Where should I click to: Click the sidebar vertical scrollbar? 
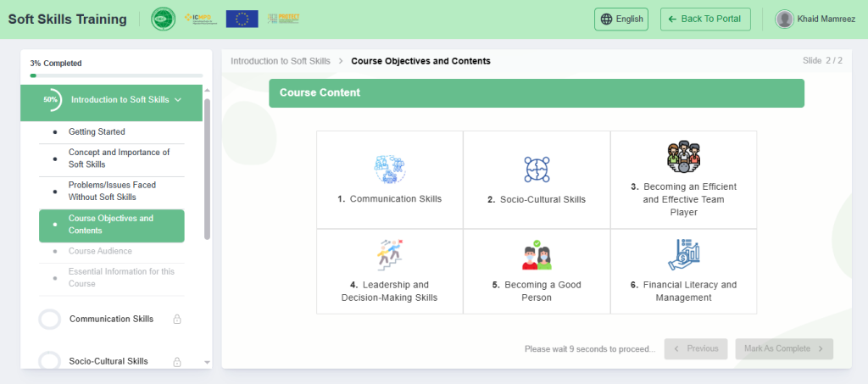click(208, 170)
